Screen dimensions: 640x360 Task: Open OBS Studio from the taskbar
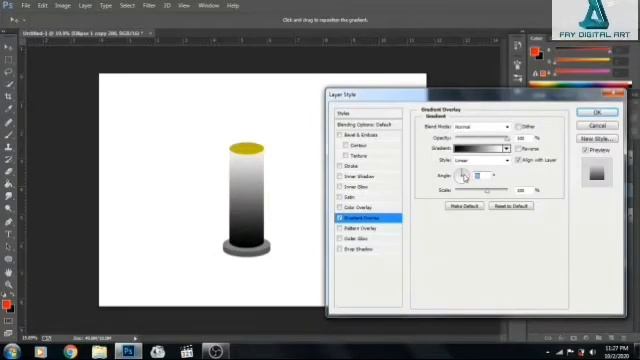coord(216,351)
